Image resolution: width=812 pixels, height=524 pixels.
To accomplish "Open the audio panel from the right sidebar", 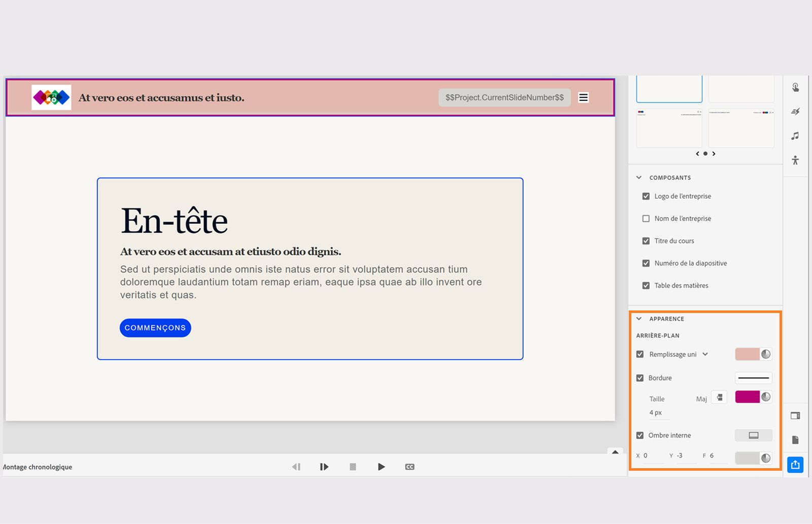I will [795, 135].
